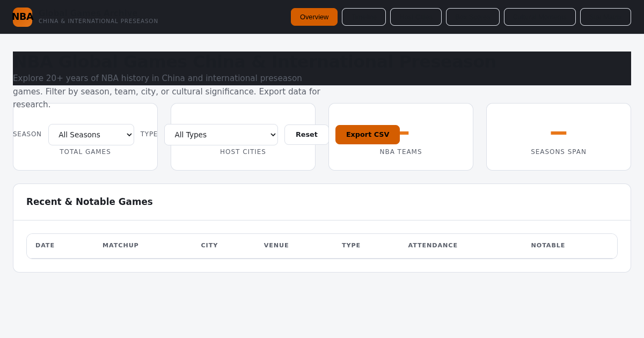Click the header subtitle 'CHINA & INTERNATIONAL PRESEASON'

tap(98, 21)
